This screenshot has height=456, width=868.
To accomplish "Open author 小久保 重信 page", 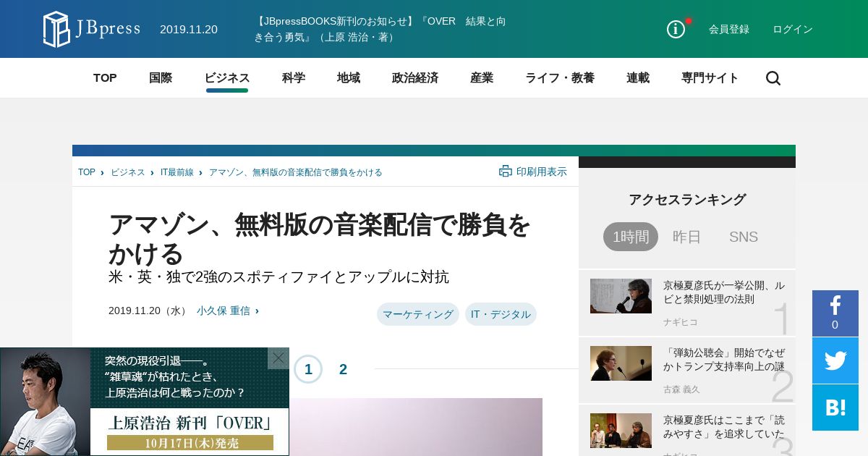I will point(224,311).
